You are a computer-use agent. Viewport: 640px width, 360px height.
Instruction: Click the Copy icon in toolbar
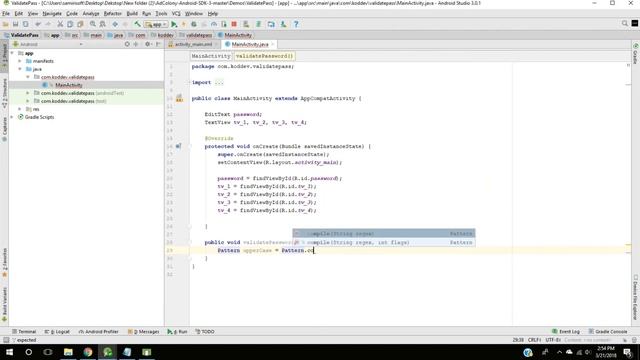70,24
